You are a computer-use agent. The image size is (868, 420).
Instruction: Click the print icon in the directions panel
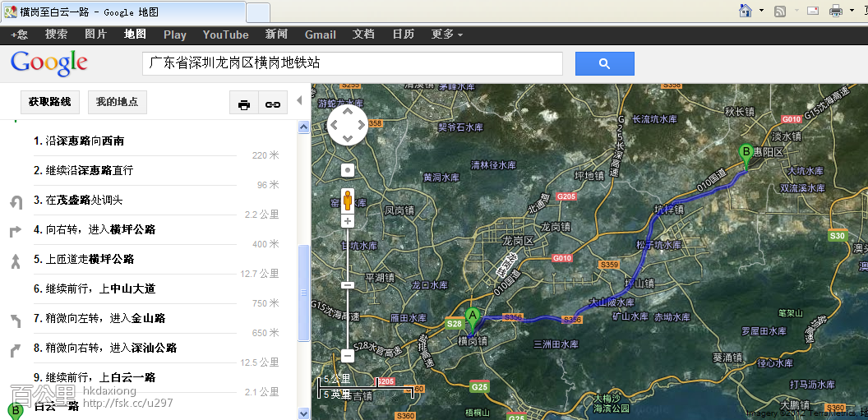[x=244, y=104]
